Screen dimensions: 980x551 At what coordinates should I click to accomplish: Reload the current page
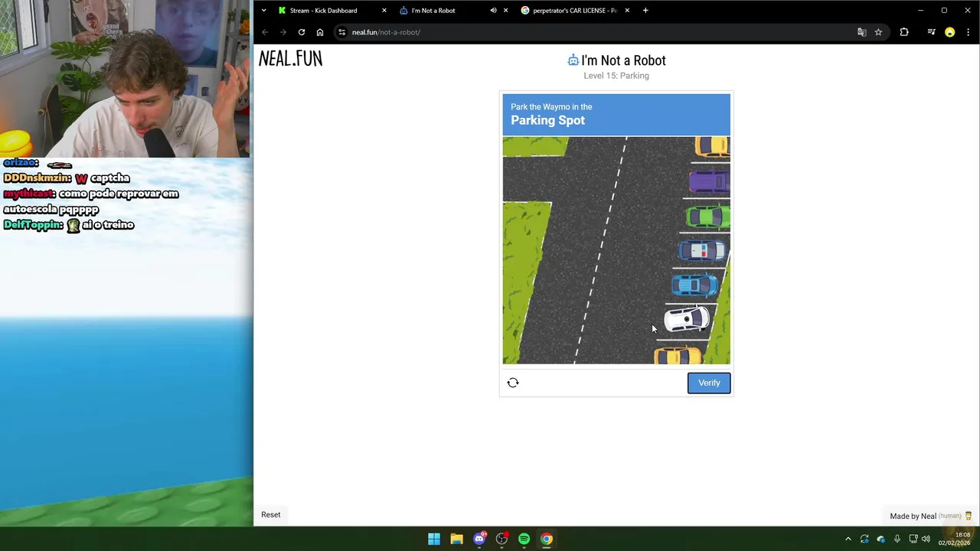click(302, 32)
